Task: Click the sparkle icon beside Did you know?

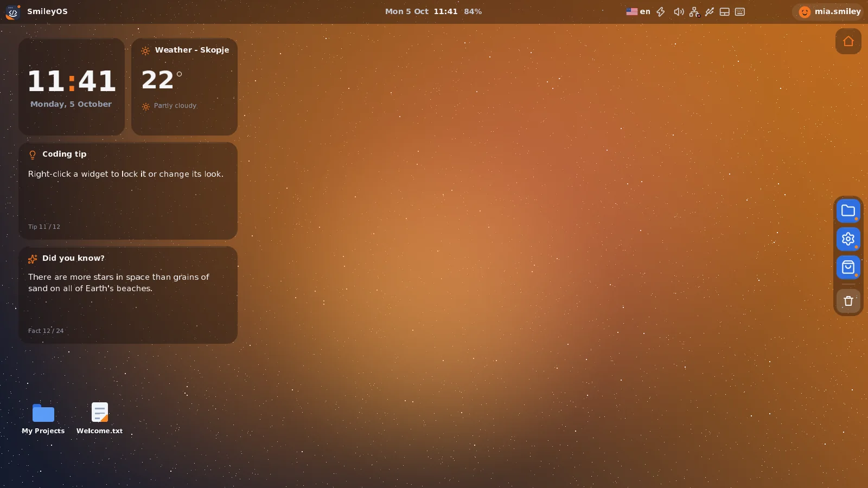Action: [33, 259]
